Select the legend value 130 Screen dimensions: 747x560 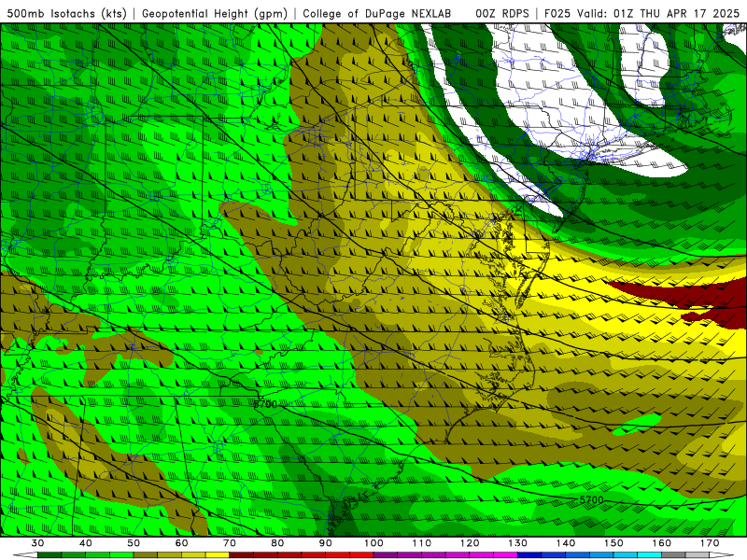518,543
